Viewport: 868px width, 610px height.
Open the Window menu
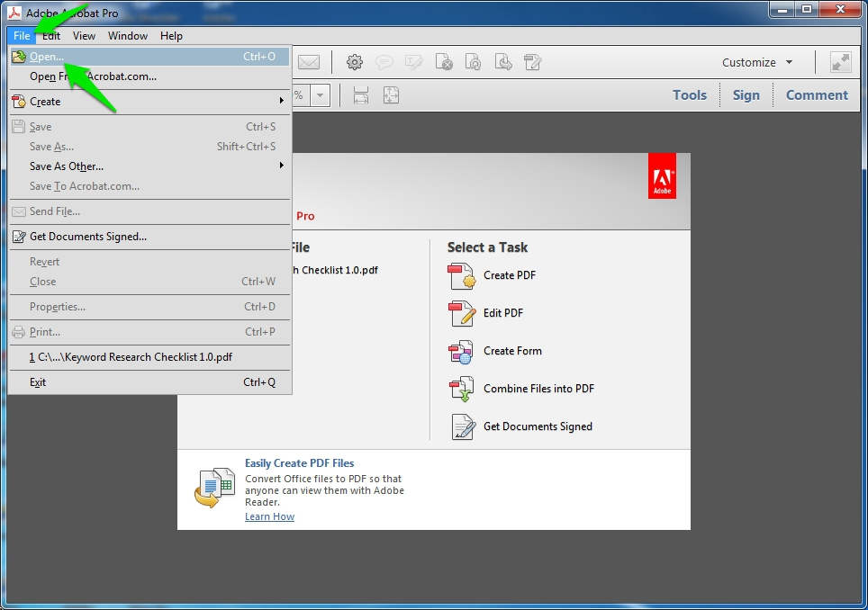click(127, 36)
